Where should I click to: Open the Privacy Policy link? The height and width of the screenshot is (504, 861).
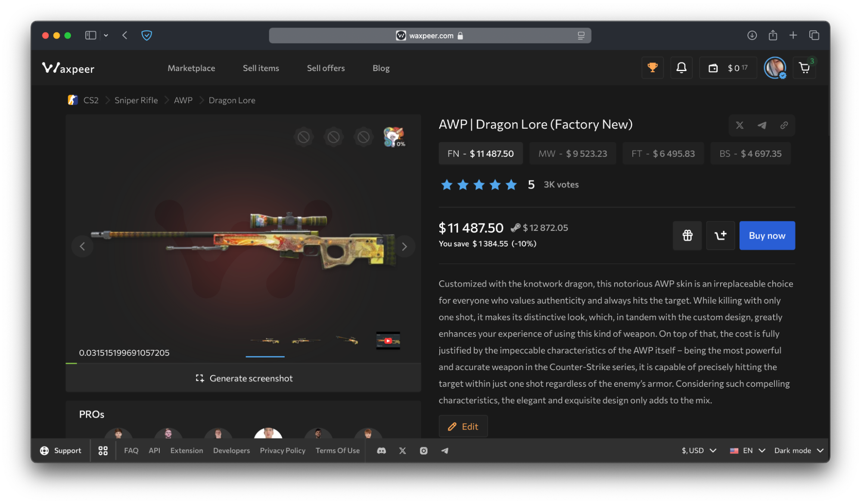283,451
